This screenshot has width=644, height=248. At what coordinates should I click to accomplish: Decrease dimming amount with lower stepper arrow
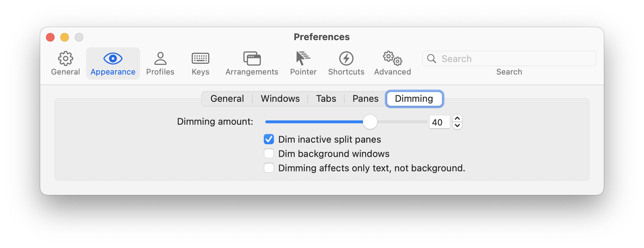coord(457,125)
